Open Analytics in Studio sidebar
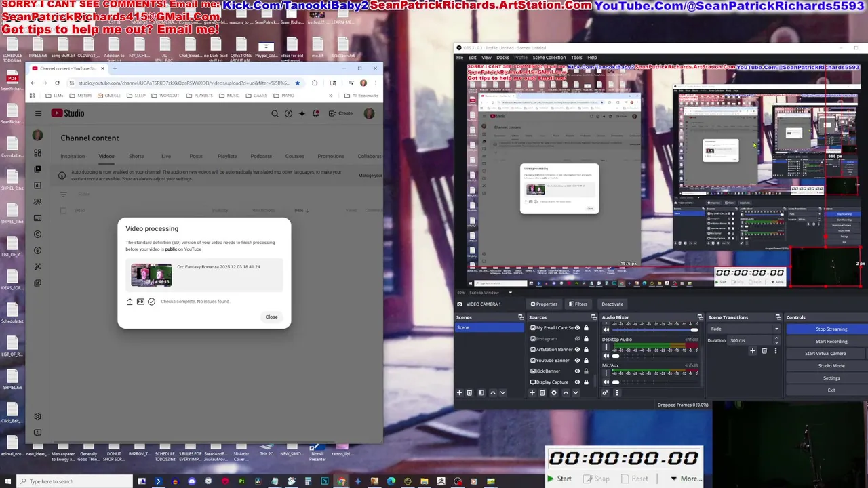 pyautogui.click(x=37, y=185)
